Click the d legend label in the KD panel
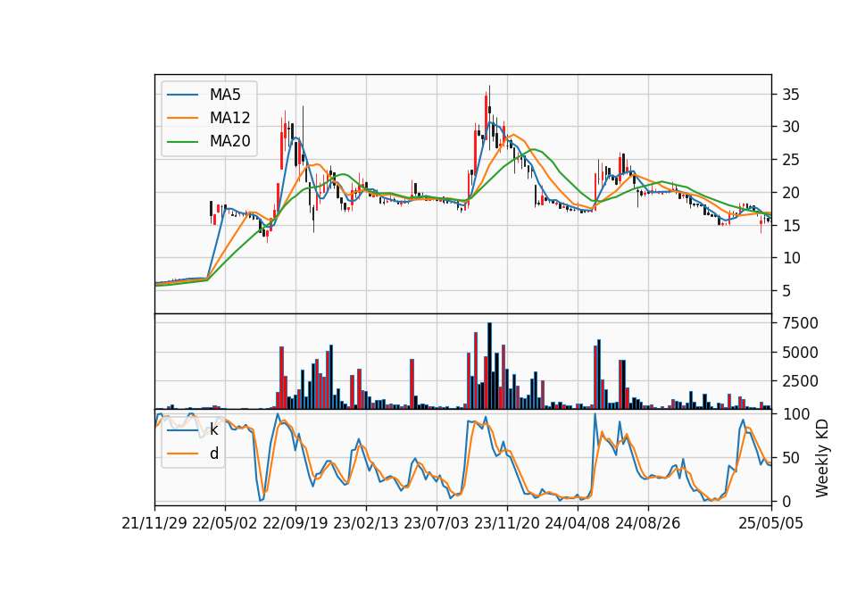The image size is (857, 616). coord(213,454)
